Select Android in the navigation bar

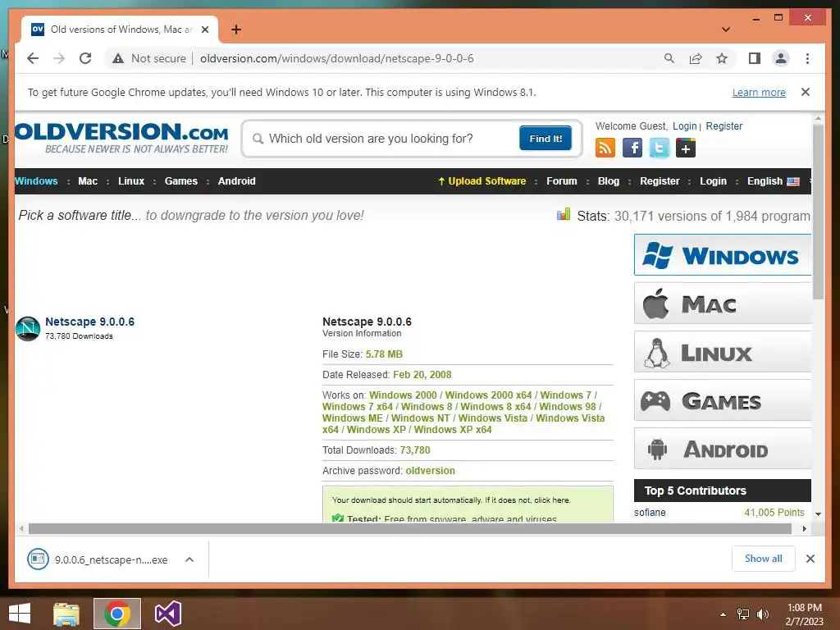coord(237,181)
